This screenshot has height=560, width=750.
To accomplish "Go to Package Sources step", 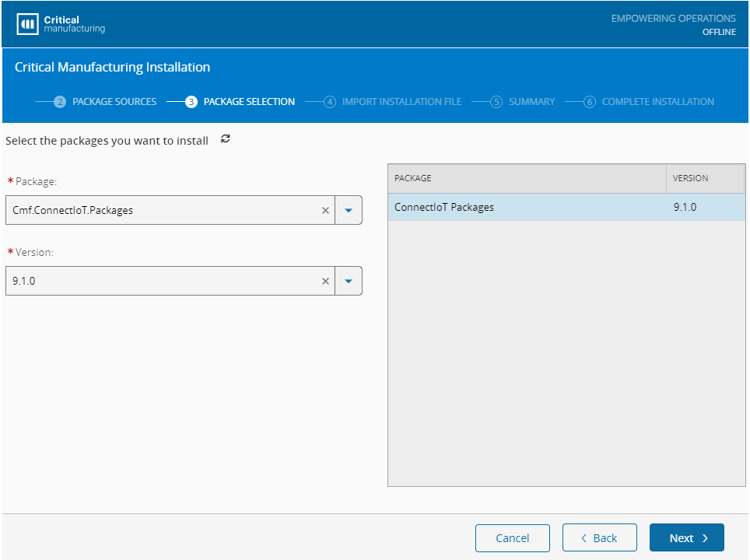I will 114,102.
